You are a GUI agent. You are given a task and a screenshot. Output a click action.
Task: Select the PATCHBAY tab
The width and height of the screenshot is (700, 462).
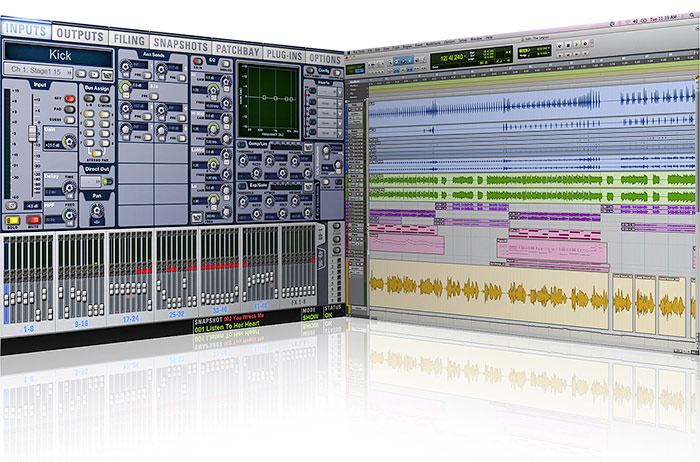238,50
